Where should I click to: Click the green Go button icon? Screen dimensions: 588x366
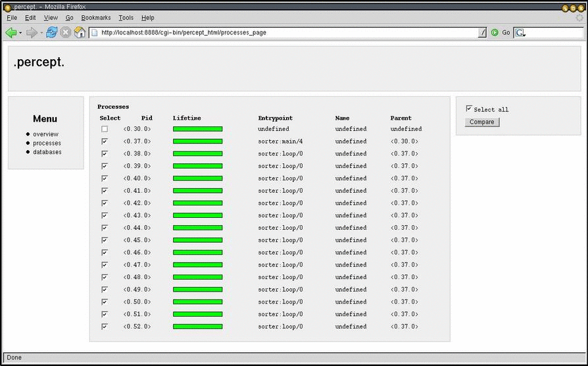pyautogui.click(x=495, y=32)
